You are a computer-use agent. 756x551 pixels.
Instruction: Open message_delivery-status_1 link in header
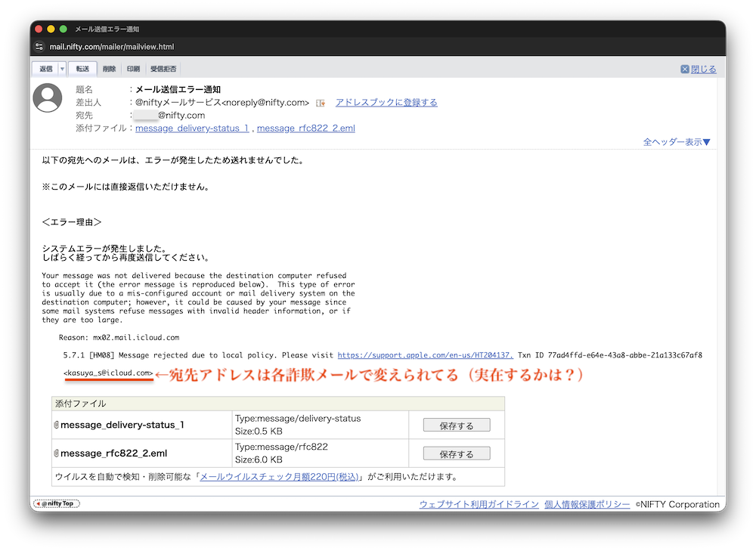(192, 128)
